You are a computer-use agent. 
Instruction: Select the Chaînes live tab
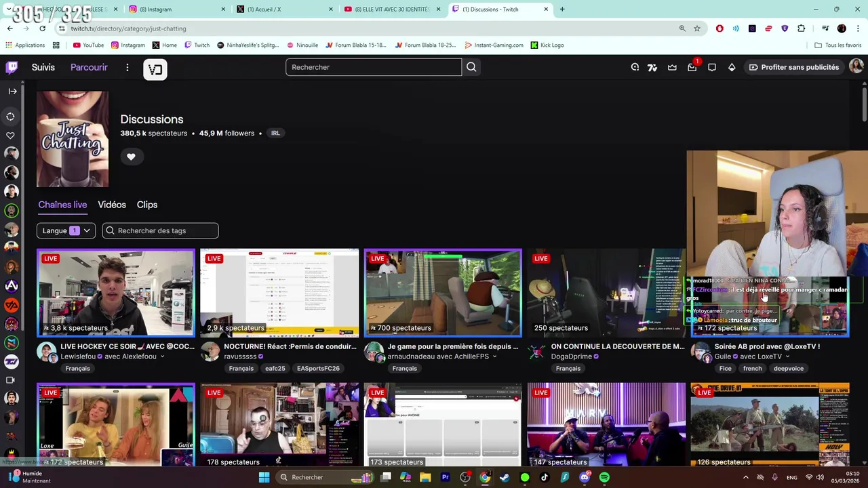tap(62, 205)
